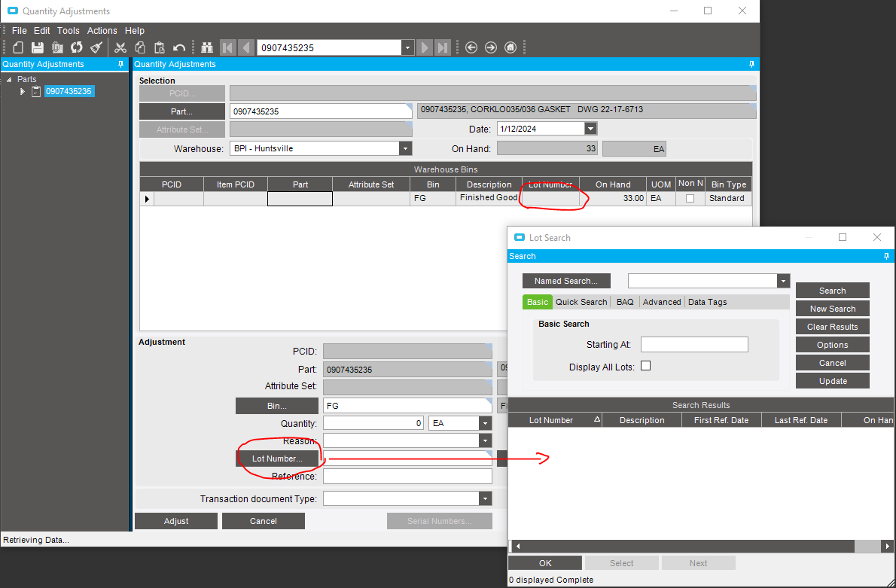Click Options button in Lot Search
The width and height of the screenshot is (896, 588).
click(833, 345)
